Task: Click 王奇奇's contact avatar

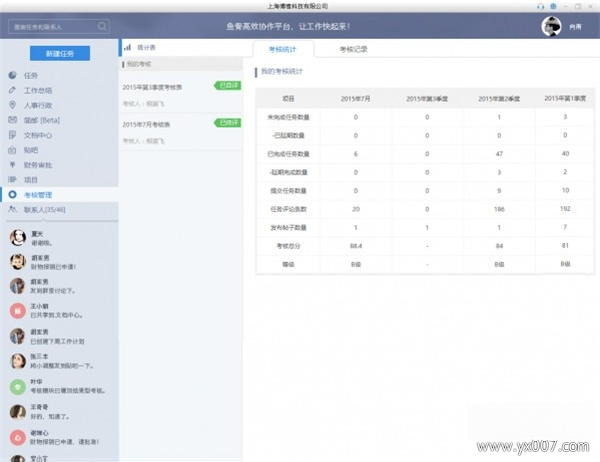Action: 18,412
